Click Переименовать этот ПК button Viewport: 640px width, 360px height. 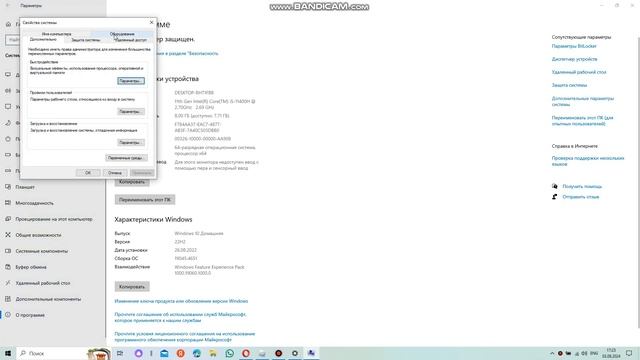[145, 200]
